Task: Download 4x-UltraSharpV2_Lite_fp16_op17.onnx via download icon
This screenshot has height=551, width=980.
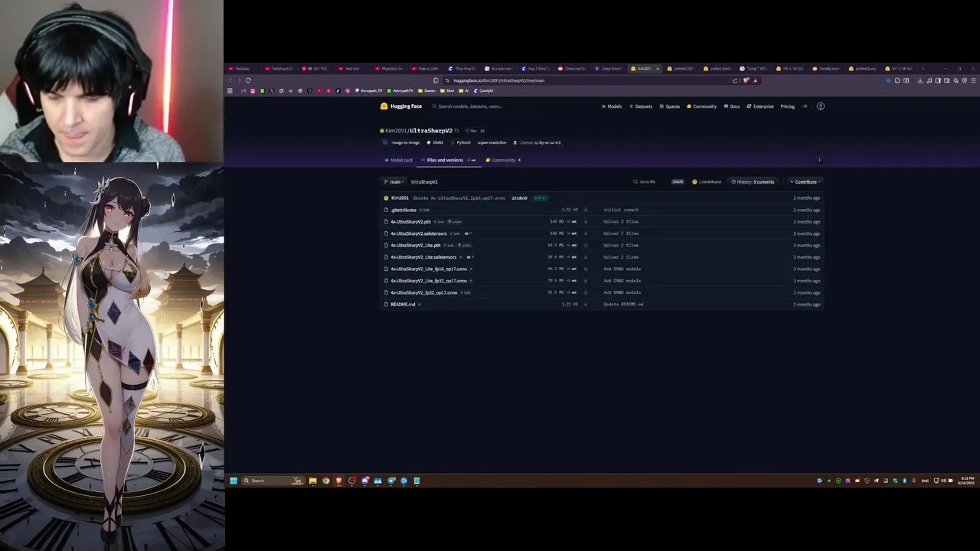Action: (x=586, y=269)
